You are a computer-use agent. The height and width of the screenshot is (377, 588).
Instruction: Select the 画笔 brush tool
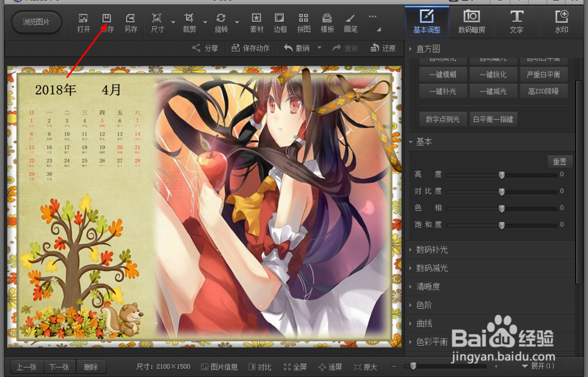350,23
